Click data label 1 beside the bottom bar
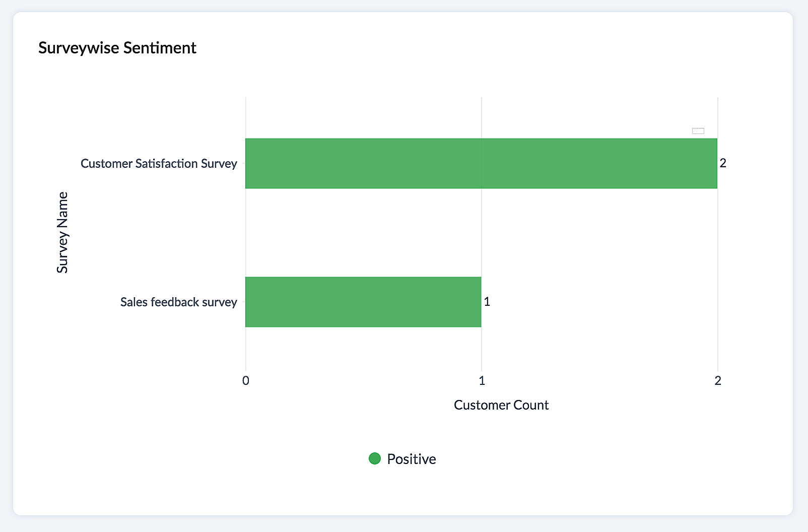Viewport: 808px width, 532px height. click(487, 302)
